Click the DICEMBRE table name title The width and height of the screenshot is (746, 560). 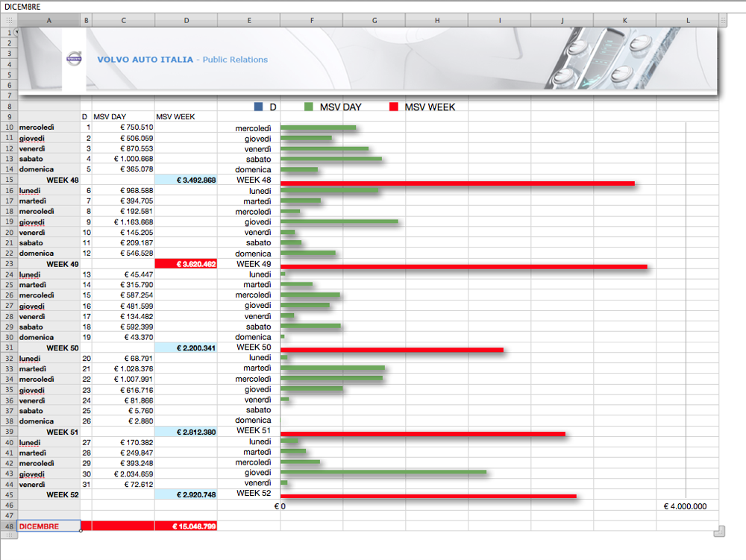click(22, 7)
